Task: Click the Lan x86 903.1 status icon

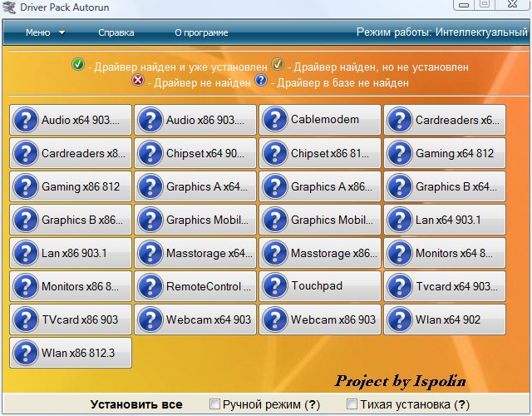Action: [25, 254]
